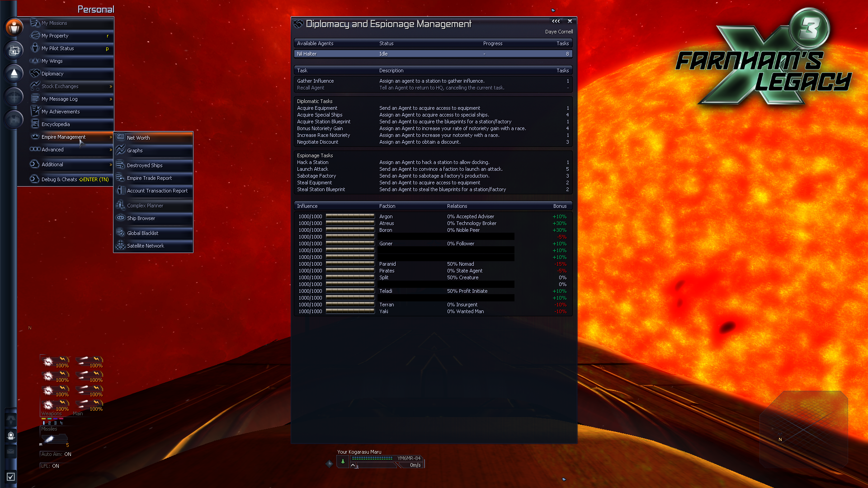Click the back arrows in Diplomacy window header
The width and height of the screenshot is (868, 488).
pyautogui.click(x=556, y=21)
